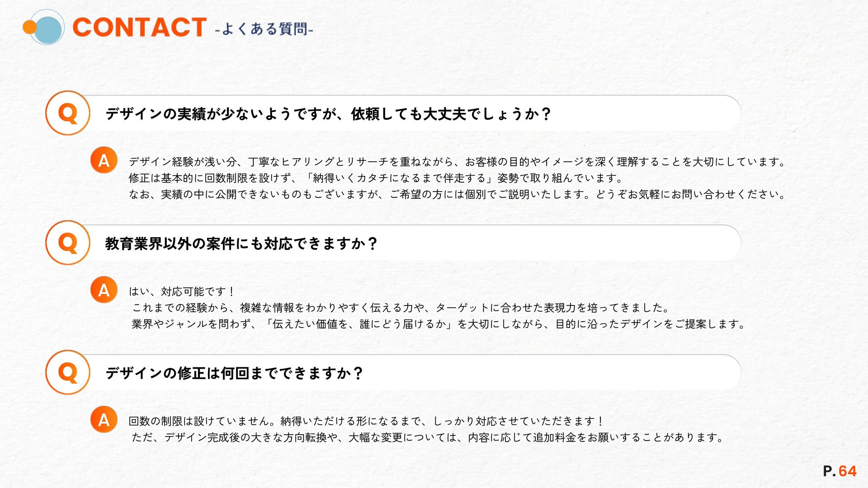Select the question デザインの修正は何回までできますか

234,373
